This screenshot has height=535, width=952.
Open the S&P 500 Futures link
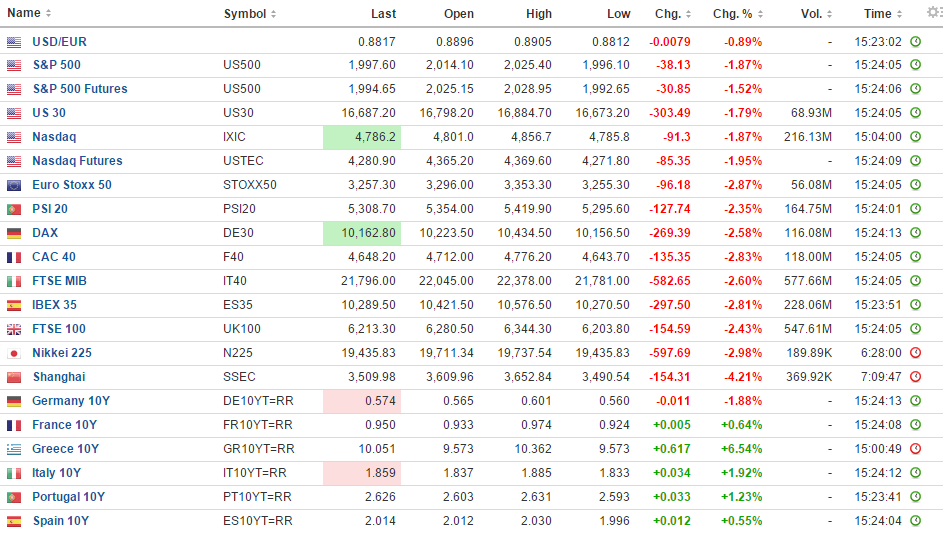click(80, 89)
